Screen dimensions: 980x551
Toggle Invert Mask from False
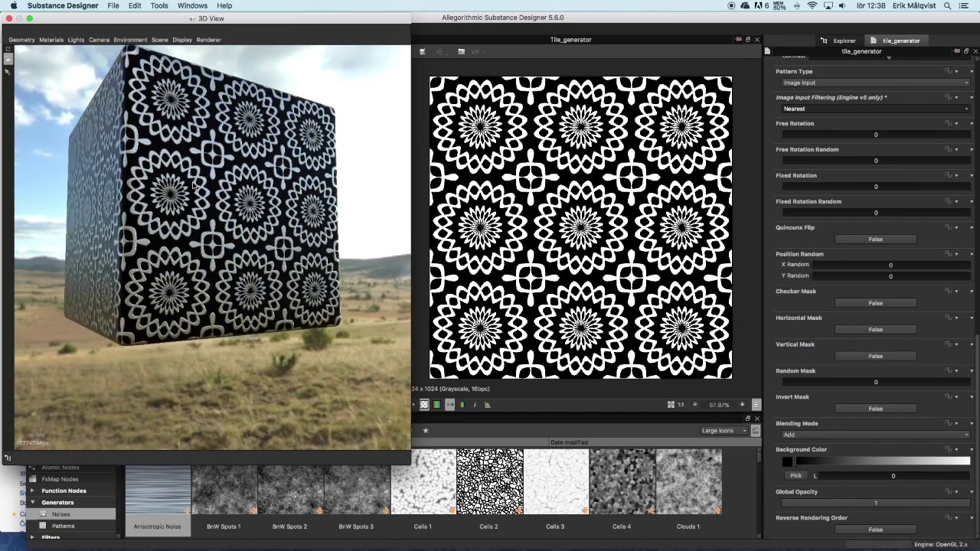pos(875,408)
